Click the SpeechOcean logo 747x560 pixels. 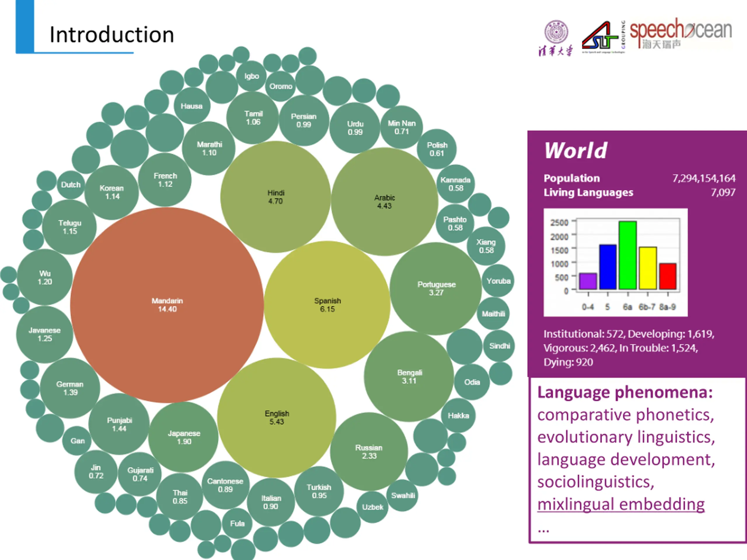tap(681, 34)
